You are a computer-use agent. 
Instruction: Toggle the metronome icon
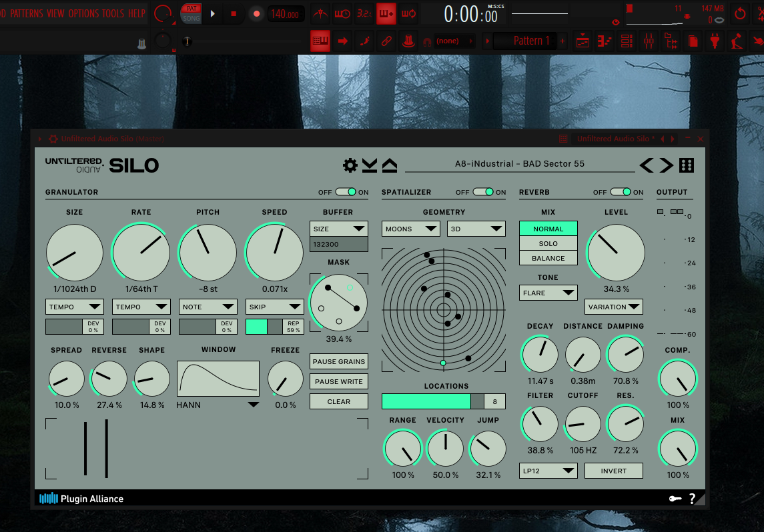(320, 13)
